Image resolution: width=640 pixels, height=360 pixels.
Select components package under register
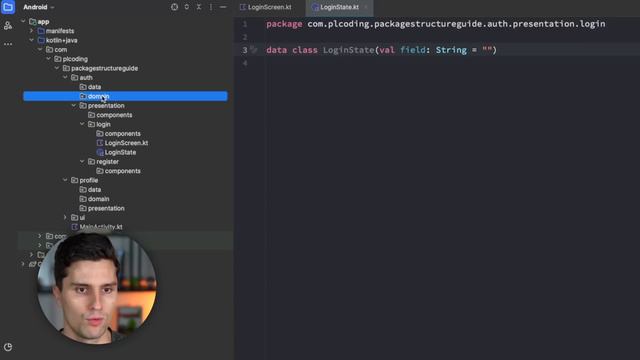coord(118,171)
